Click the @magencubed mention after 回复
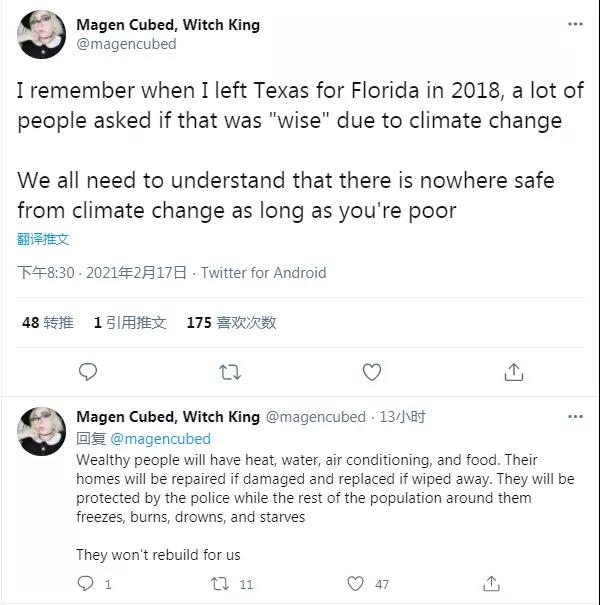 (160, 438)
